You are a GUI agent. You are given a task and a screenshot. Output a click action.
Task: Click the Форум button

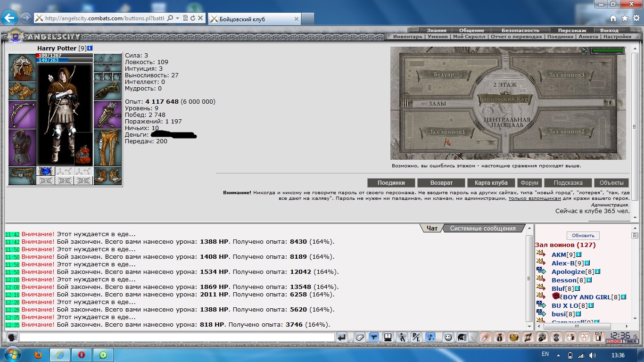pyautogui.click(x=529, y=182)
